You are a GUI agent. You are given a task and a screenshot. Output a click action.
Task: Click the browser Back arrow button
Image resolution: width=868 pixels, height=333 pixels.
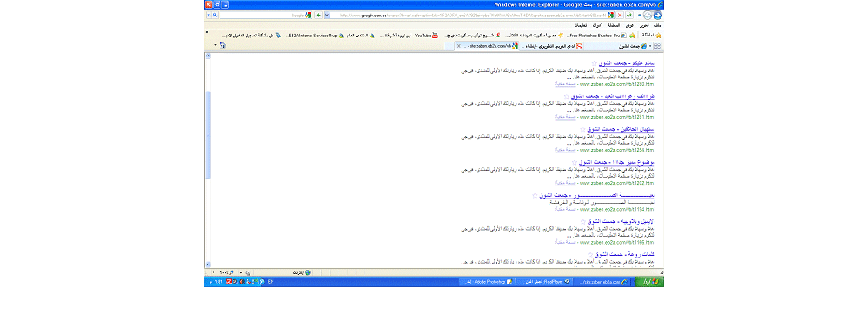coord(658,15)
